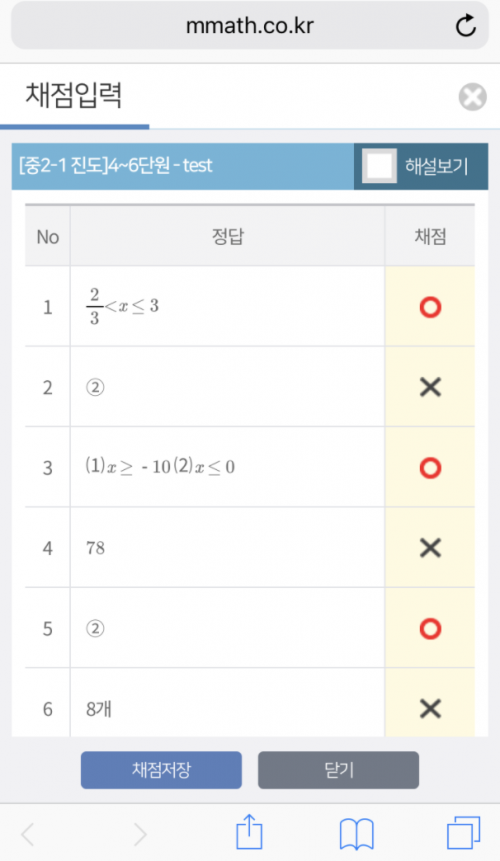Select the test title bar 4~6단원 - test
Viewport: 500px width, 861px height.
[183, 166]
